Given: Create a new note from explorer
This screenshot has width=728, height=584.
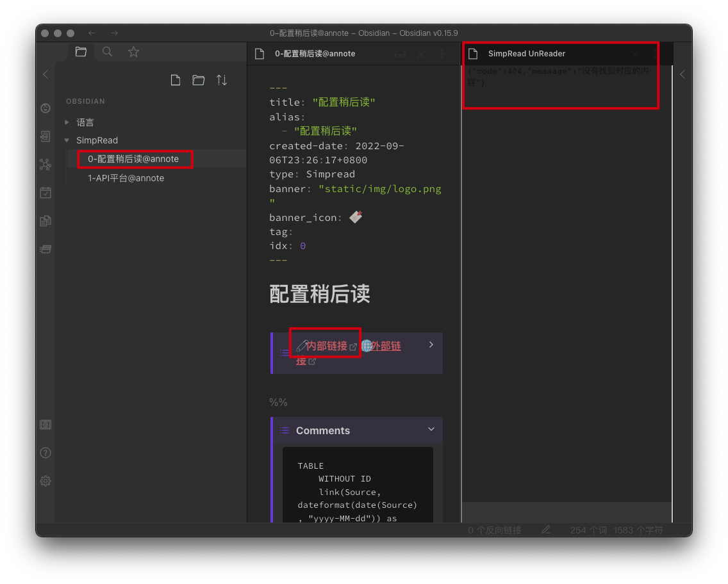Looking at the screenshot, I should [176, 80].
